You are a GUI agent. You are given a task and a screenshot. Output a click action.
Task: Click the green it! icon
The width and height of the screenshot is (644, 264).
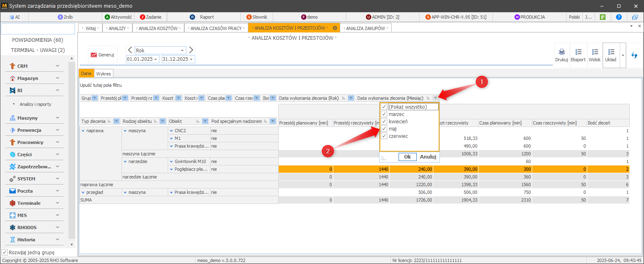tap(603, 17)
